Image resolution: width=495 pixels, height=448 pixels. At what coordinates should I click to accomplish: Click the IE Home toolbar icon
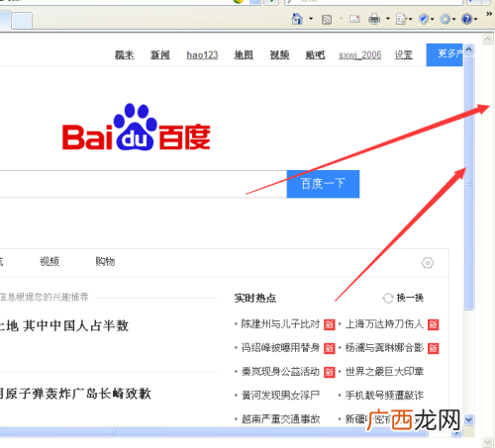297,19
